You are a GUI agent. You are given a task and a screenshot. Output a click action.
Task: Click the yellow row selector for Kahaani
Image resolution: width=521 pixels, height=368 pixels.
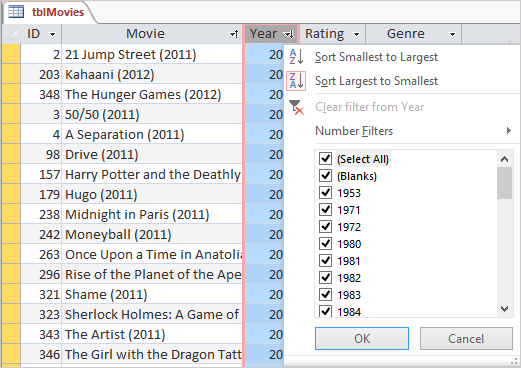tap(11, 74)
